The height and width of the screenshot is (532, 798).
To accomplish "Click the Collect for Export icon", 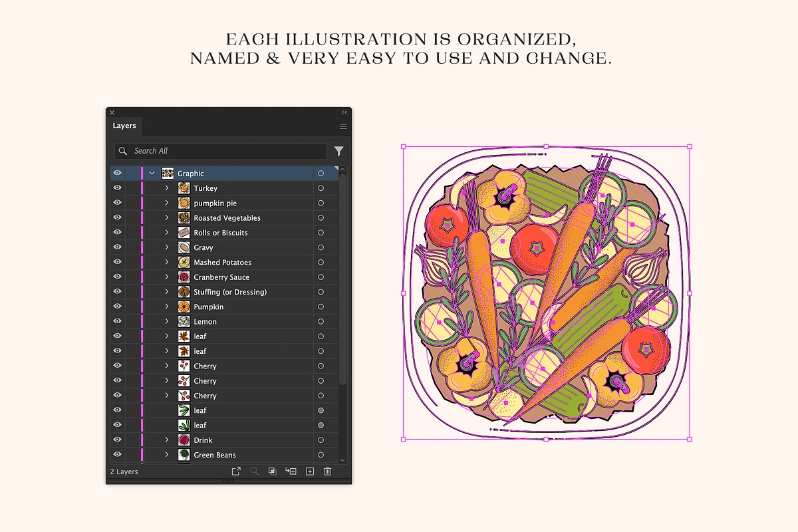I will [x=235, y=471].
